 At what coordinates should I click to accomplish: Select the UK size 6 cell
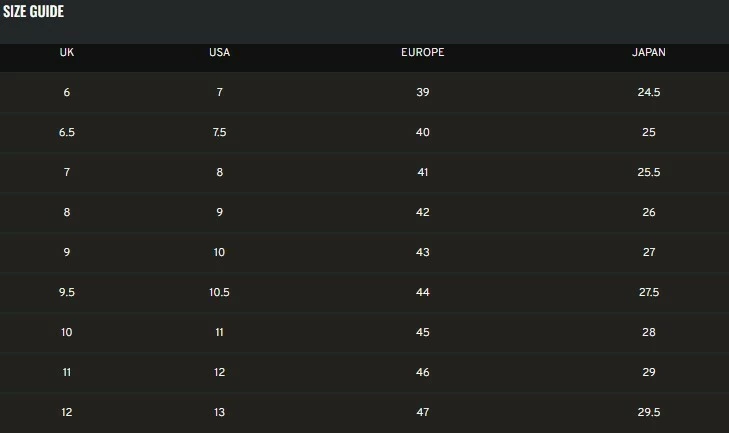[x=67, y=92]
